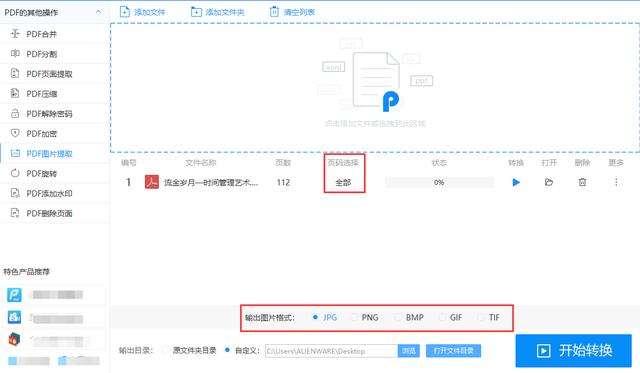Open PDF压缩 in the sidebar
The width and height of the screenshot is (640, 373).
tap(55, 94)
